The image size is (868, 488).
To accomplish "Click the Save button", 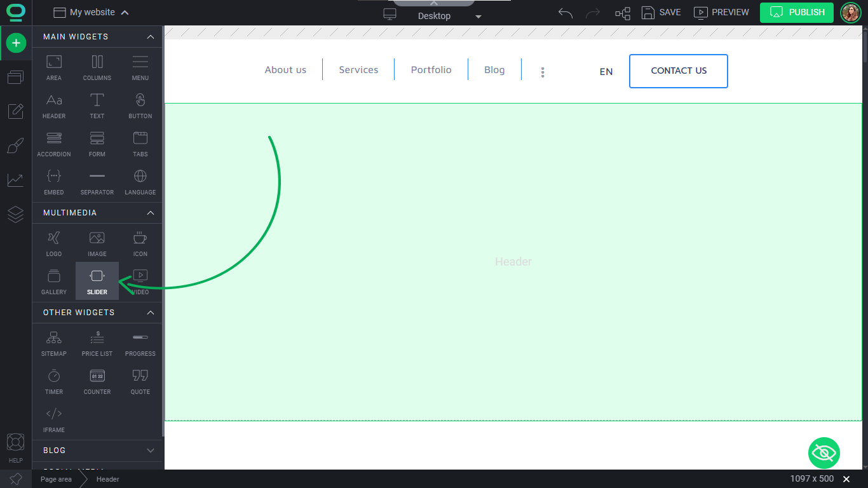I will (661, 12).
